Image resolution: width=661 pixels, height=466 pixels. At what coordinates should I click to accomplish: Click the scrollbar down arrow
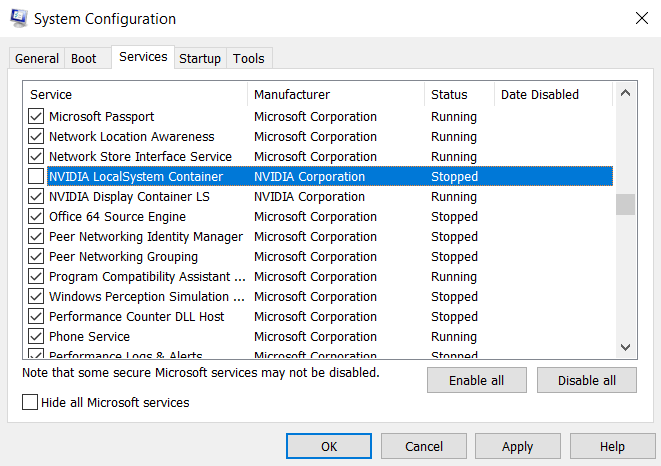[x=625, y=347]
